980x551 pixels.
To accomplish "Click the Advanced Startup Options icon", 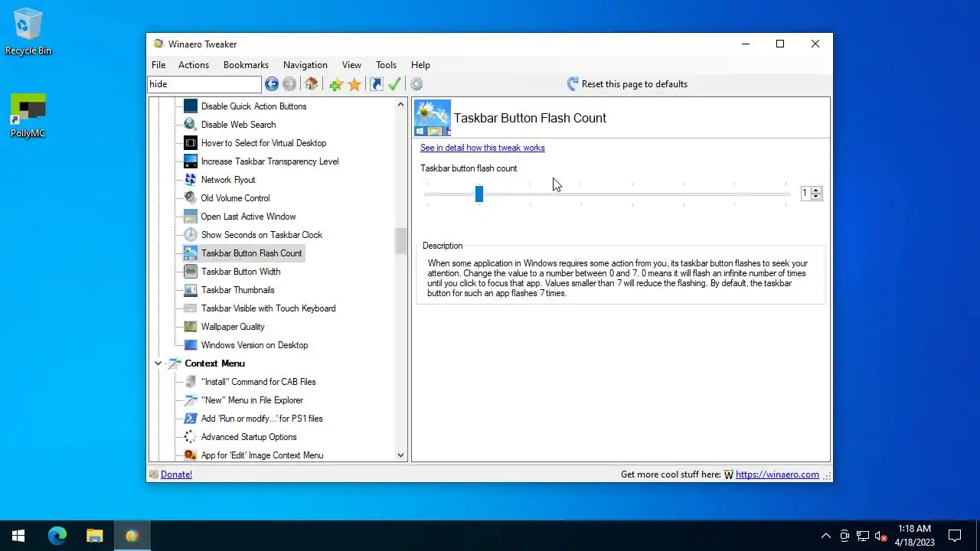I will click(x=191, y=437).
